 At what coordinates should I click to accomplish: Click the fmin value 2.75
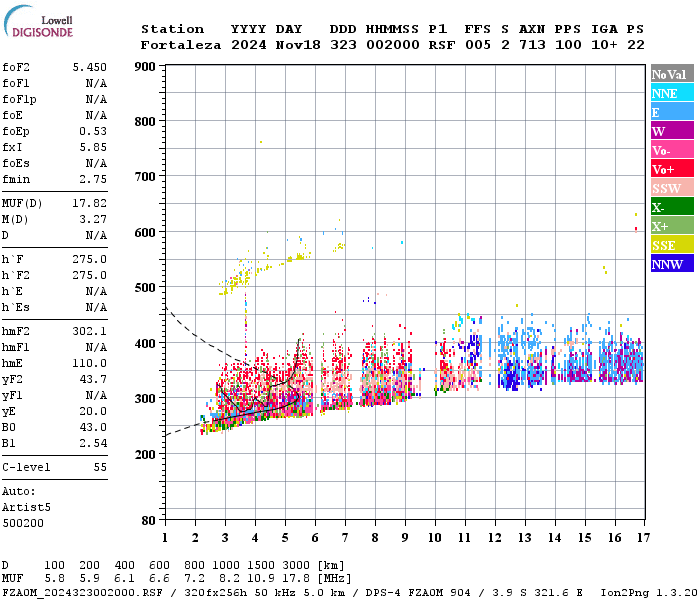(x=93, y=179)
